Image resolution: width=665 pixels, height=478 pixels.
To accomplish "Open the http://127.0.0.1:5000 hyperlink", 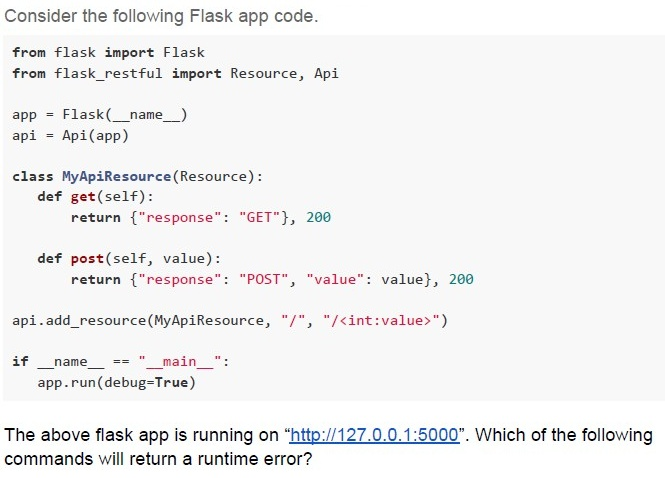I will coord(374,435).
